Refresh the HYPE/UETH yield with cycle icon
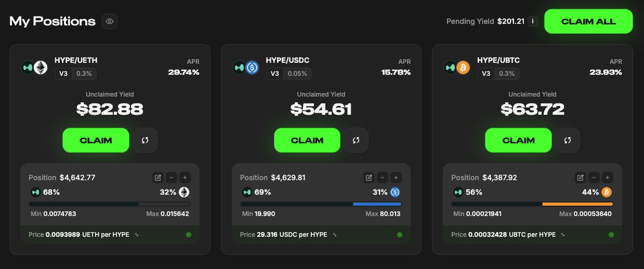This screenshot has height=269, width=644. 145,140
